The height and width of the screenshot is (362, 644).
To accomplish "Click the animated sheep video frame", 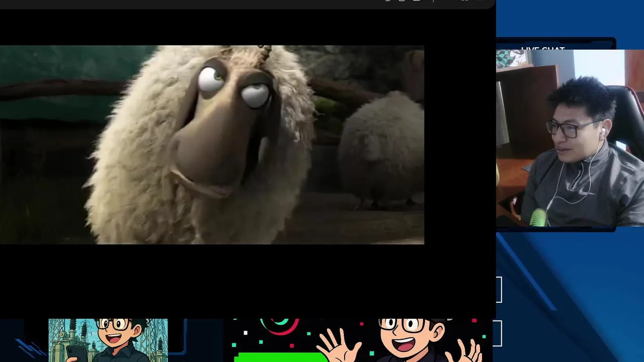I will click(x=212, y=145).
